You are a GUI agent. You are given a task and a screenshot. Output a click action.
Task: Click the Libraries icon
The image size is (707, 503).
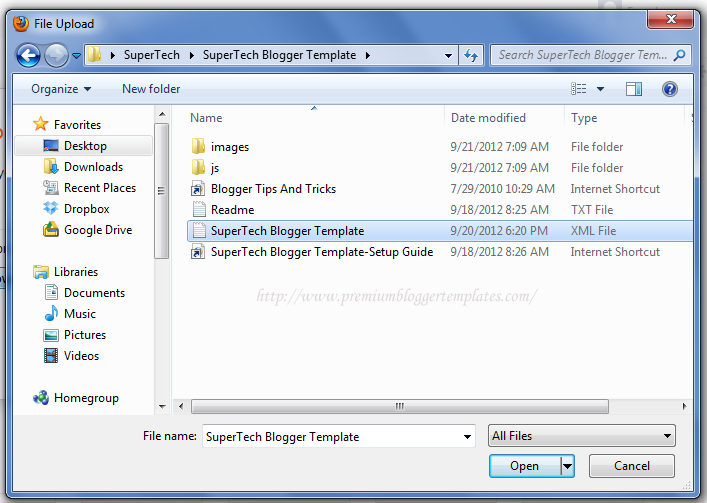click(41, 272)
